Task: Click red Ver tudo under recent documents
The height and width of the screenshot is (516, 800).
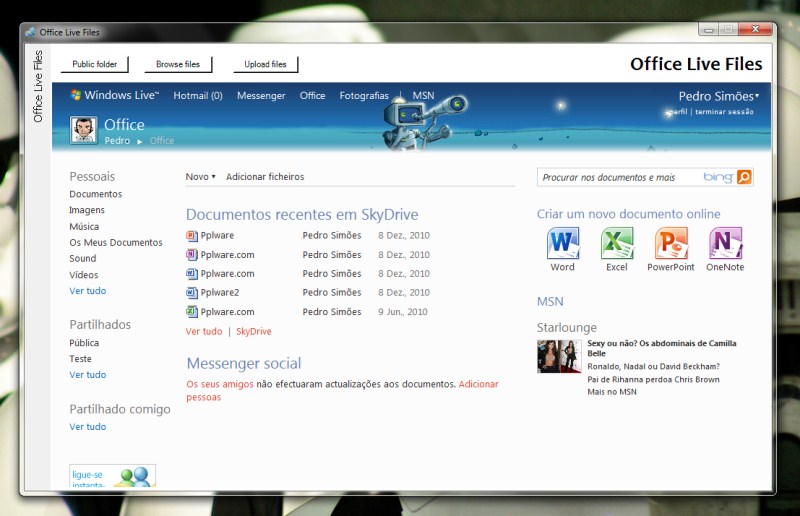Action: click(204, 331)
